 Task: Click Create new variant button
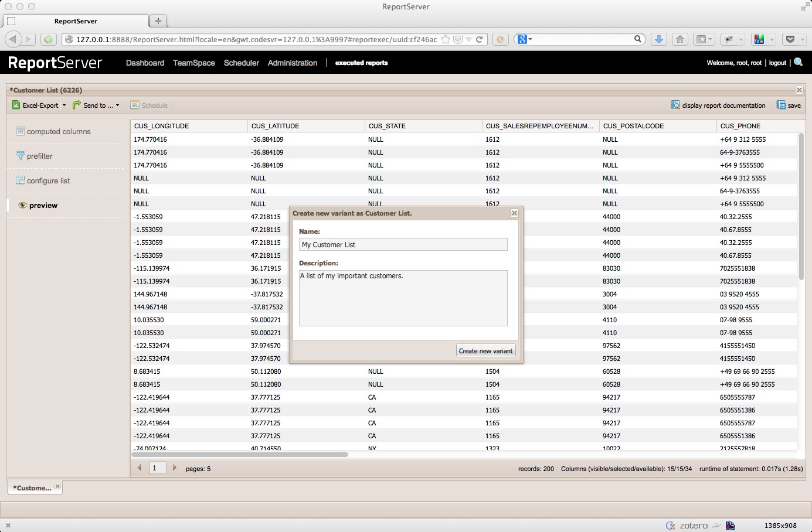point(486,351)
